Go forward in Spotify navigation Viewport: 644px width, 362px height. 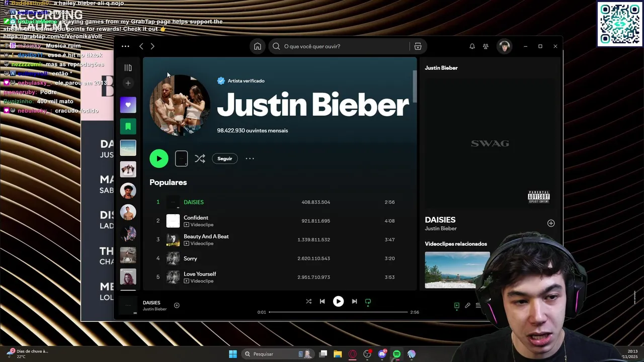(152, 46)
